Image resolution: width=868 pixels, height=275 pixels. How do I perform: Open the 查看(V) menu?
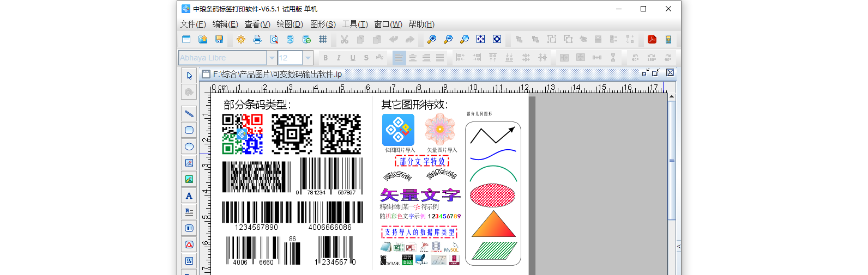pos(257,24)
